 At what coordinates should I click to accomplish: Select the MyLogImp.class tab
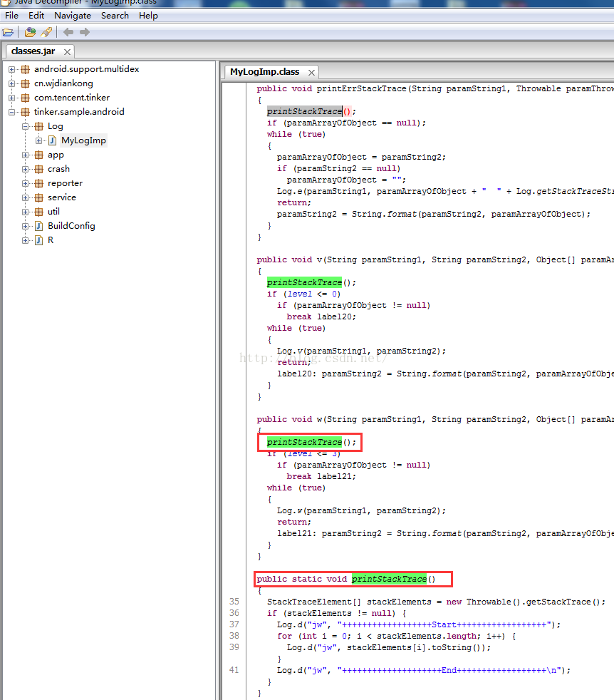(x=264, y=72)
